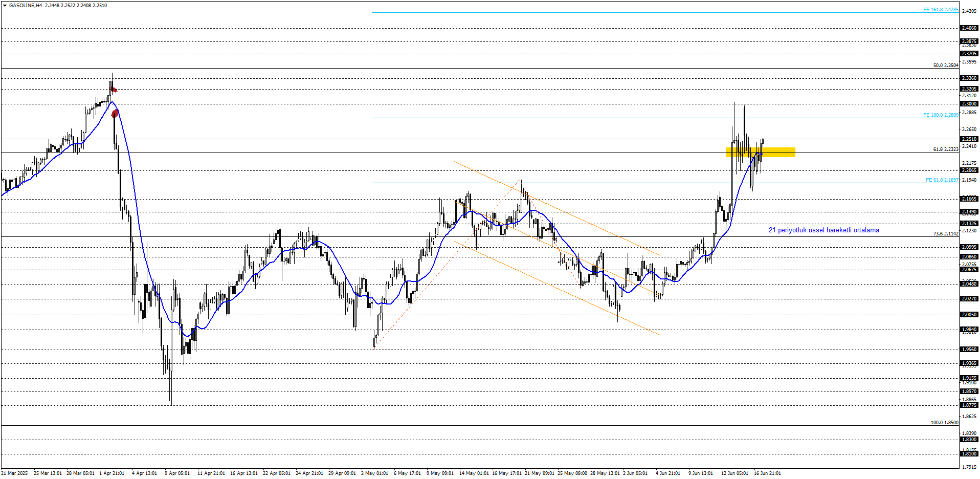Click the '16 Jun 21:01' time axis label
980x479 pixels.
pyautogui.click(x=767, y=473)
